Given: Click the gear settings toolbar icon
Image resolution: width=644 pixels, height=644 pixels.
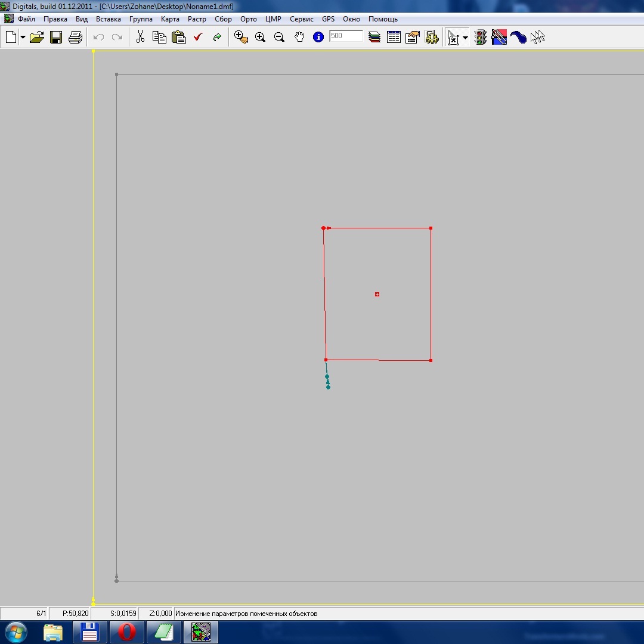Looking at the screenshot, I should (x=432, y=37).
